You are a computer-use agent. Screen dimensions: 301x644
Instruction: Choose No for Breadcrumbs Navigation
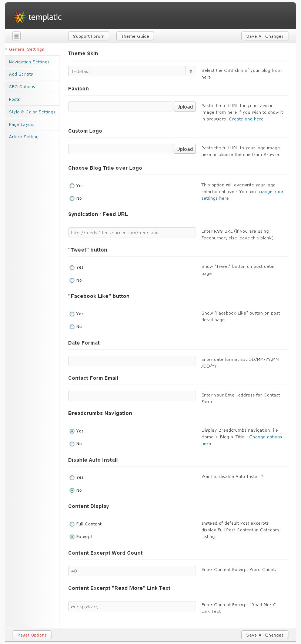(72, 444)
